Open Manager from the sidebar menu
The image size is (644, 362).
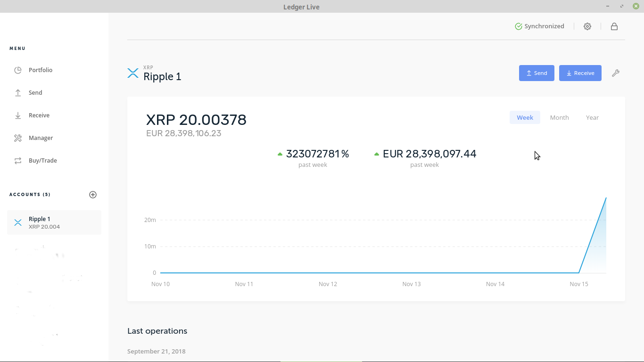coord(41,138)
